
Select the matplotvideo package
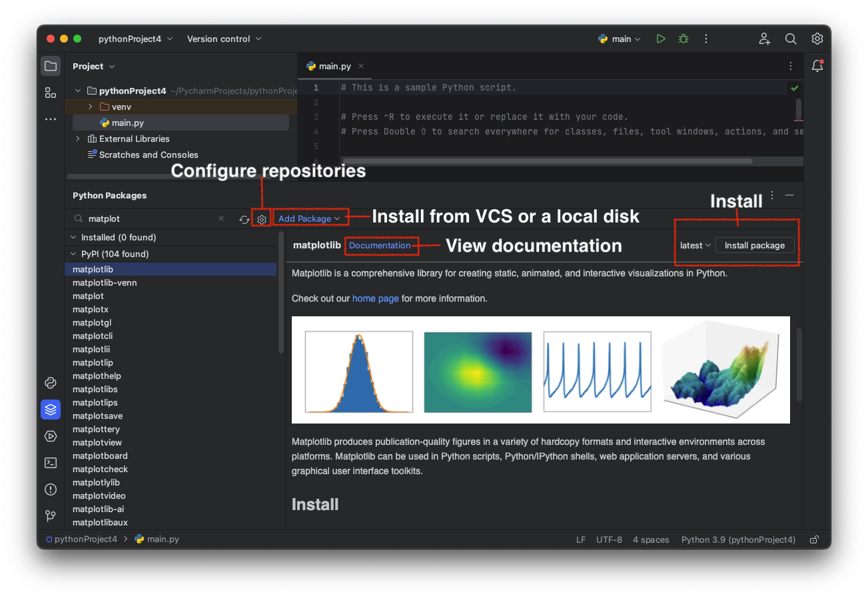(x=171, y=495)
